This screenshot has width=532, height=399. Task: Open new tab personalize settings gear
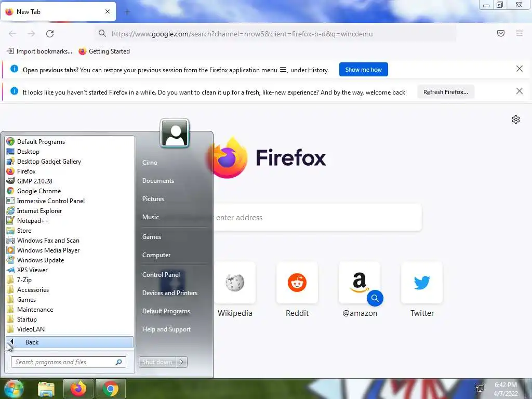[x=516, y=119]
